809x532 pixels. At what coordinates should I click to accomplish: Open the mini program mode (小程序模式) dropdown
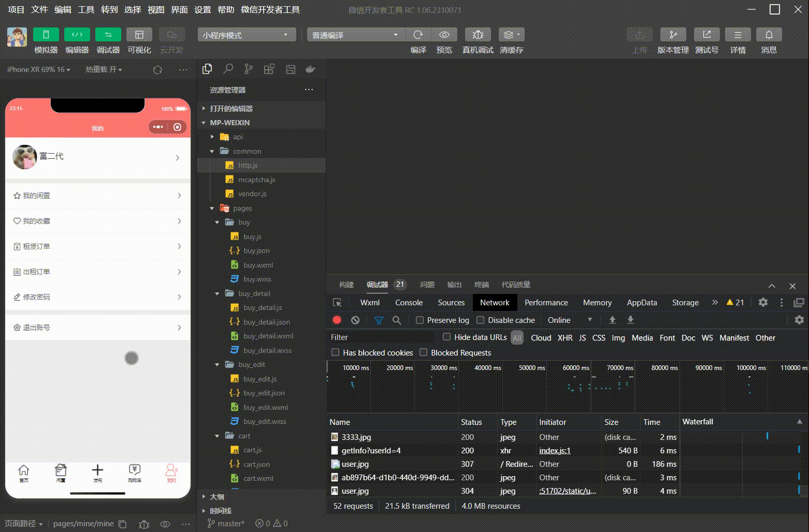click(247, 35)
